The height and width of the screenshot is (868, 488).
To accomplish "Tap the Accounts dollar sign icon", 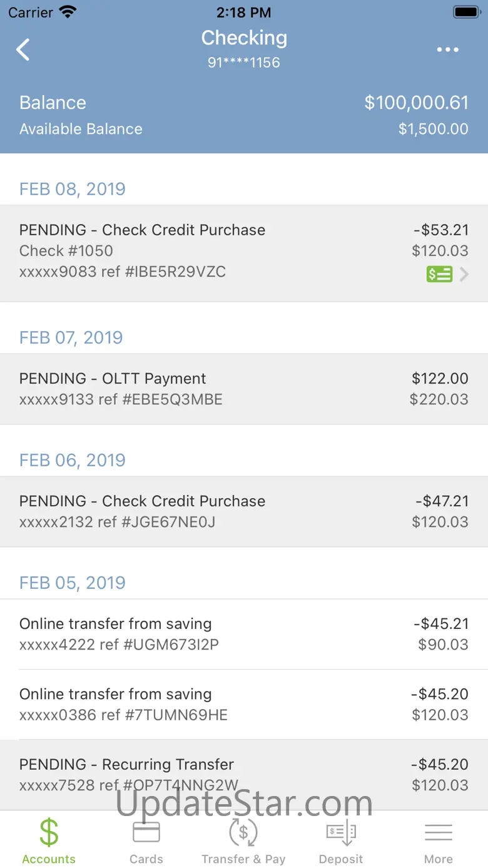I will 49,832.
